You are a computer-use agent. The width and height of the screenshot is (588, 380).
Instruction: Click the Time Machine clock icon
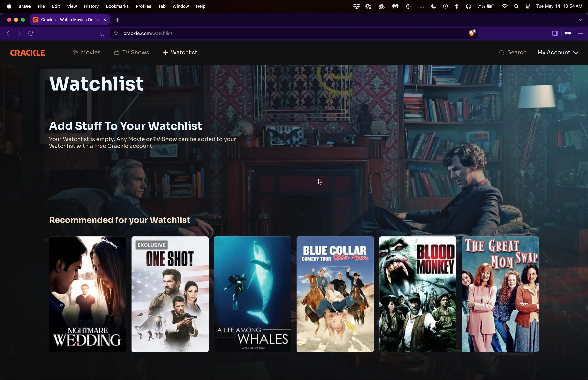point(408,6)
